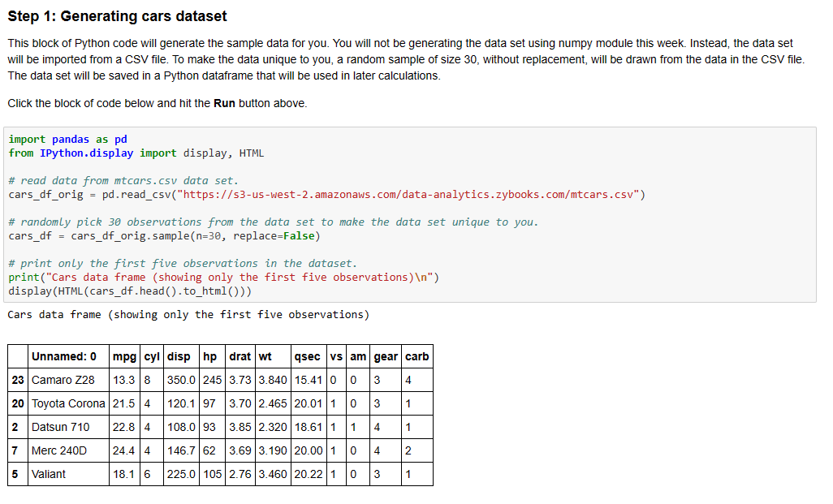The height and width of the screenshot is (504, 833).
Task: Click the Cars data frame output text
Action: click(188, 314)
